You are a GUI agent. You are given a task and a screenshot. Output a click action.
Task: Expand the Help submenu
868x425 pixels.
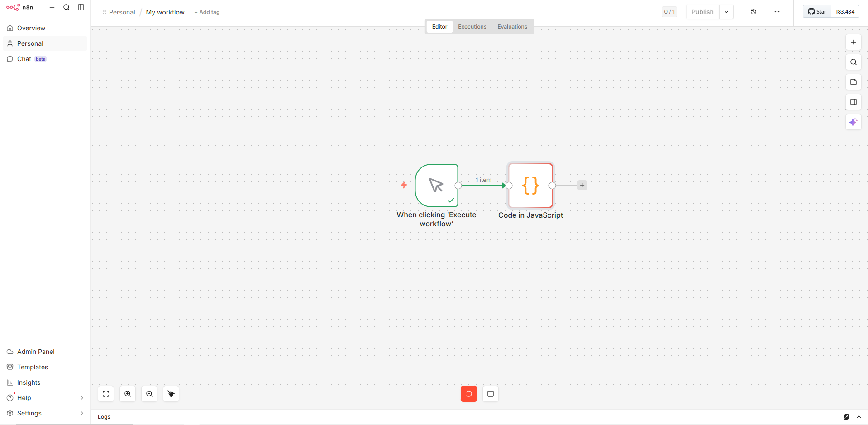tap(45, 398)
